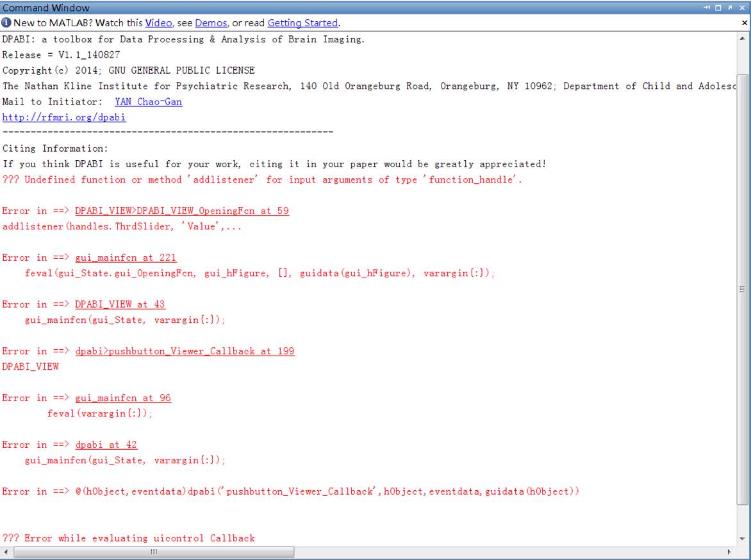Click the DPABI: a toolbox description line
Image resolution: width=751 pixels, height=560 pixels.
[183, 39]
